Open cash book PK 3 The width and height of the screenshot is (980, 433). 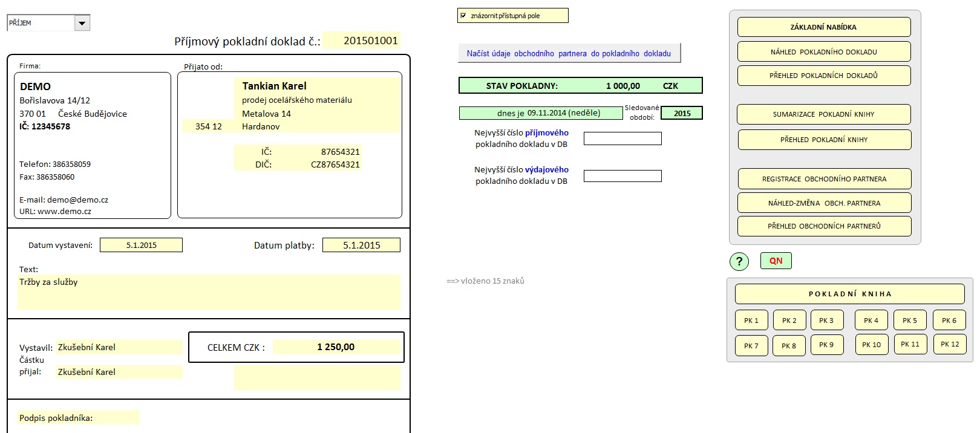pos(826,321)
